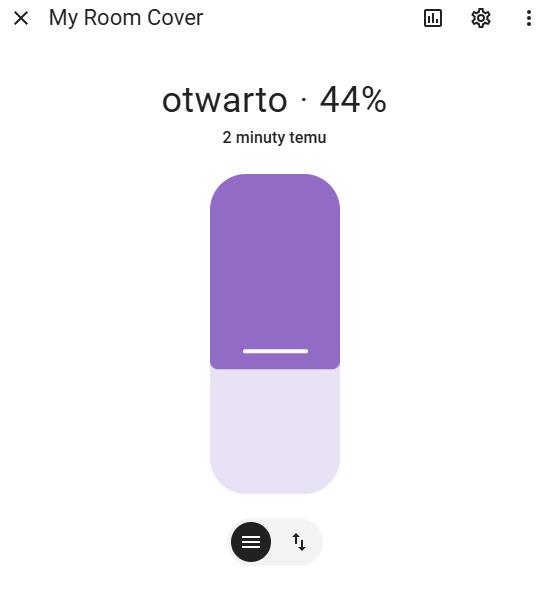Select the position slider mode icon
This screenshot has width=554, height=606.
pos(251,541)
